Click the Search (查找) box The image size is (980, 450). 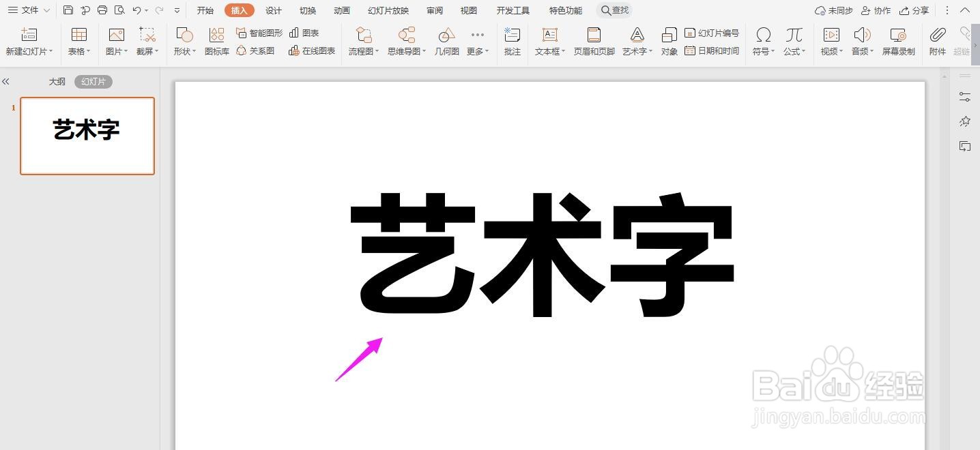(x=614, y=10)
